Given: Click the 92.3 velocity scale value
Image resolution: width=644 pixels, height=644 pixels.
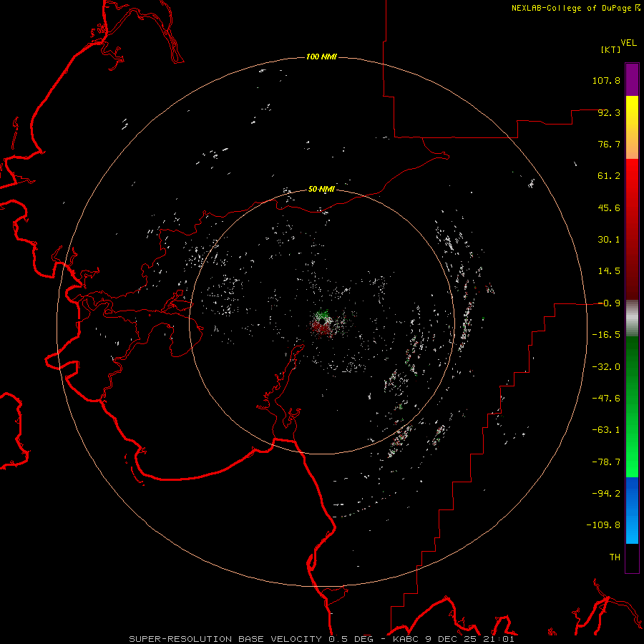Looking at the screenshot, I should point(609,112).
